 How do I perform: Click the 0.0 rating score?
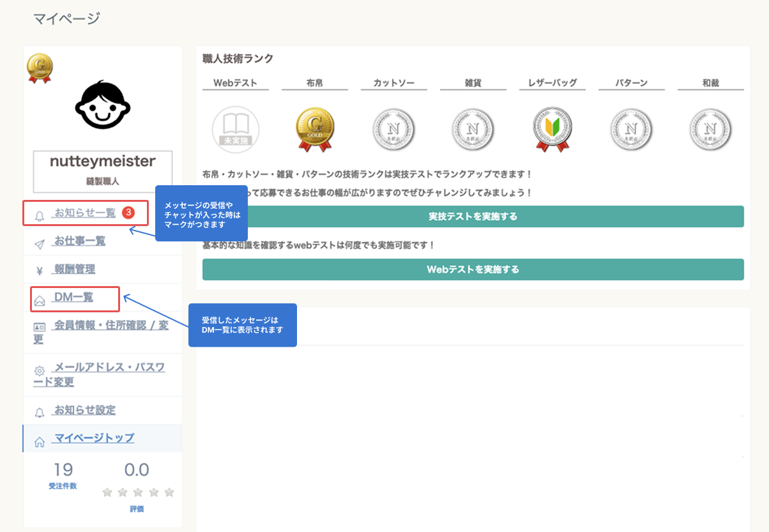point(137,470)
